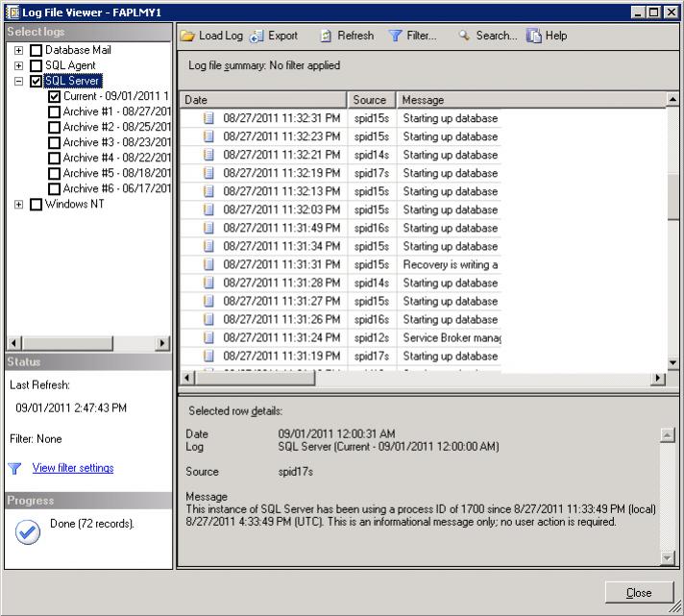Check the Archive #5 - 08/18 checkbox

54,173
